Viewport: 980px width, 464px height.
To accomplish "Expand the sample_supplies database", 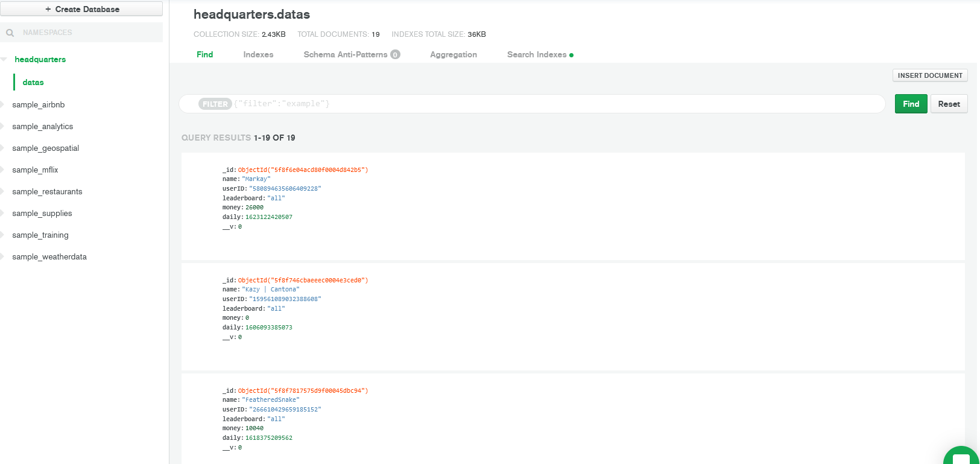I will click(x=2, y=213).
